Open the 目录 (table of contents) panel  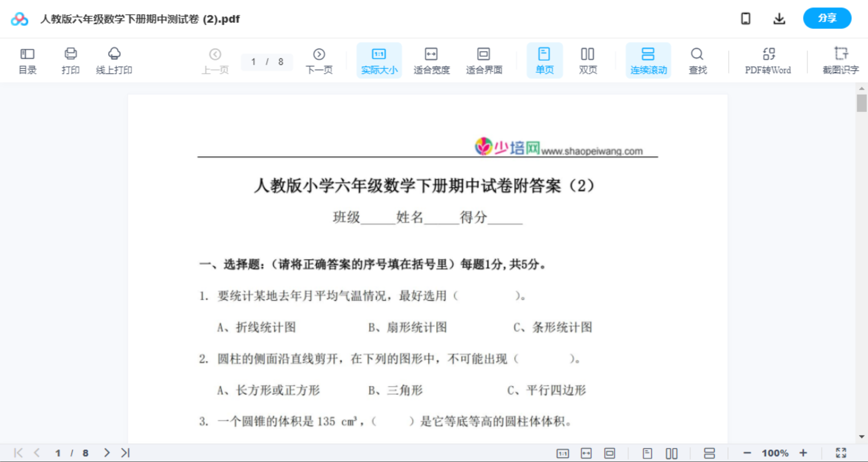click(27, 60)
